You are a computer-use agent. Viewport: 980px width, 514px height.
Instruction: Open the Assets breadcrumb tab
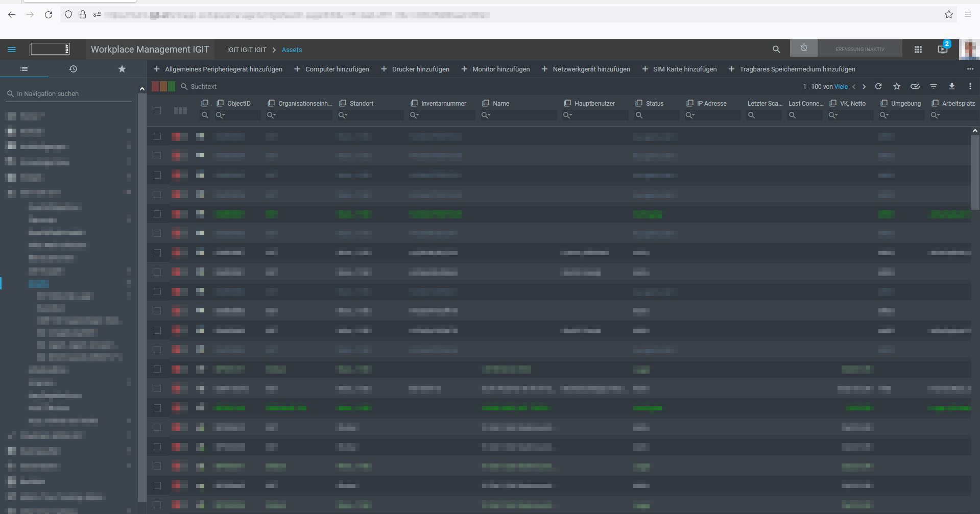[x=292, y=50]
